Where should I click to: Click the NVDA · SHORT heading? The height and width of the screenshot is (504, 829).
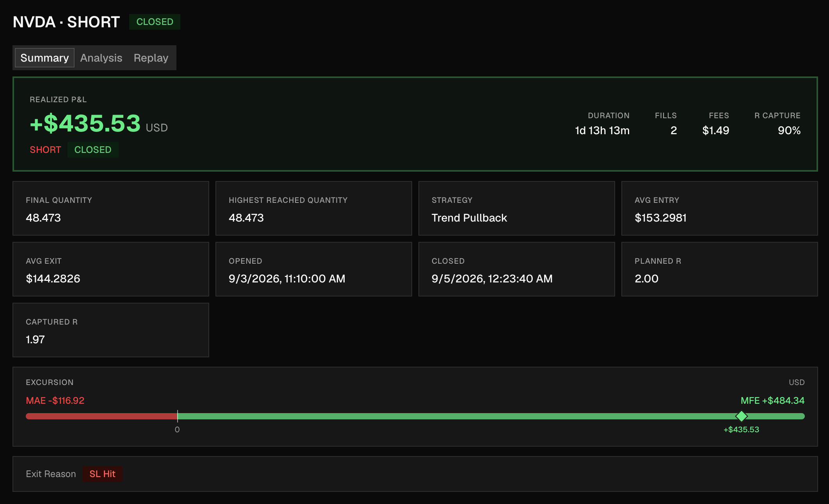(x=66, y=22)
